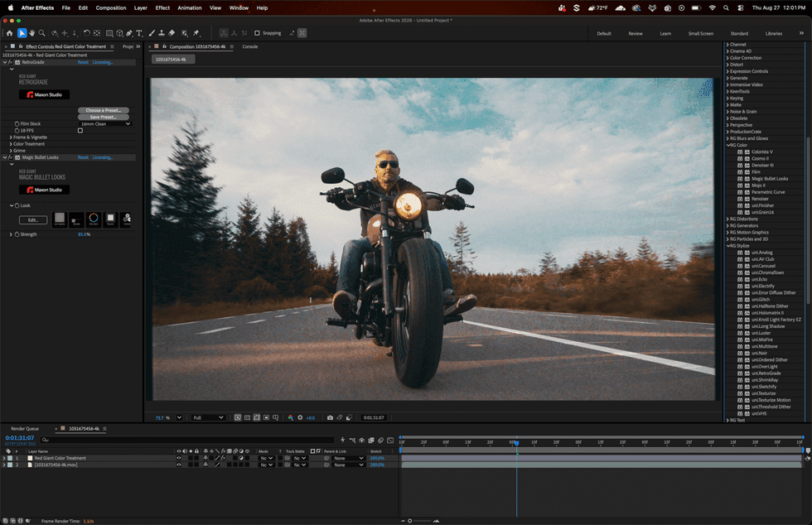Hide the Red Giant Color Treatment layer

[179, 458]
